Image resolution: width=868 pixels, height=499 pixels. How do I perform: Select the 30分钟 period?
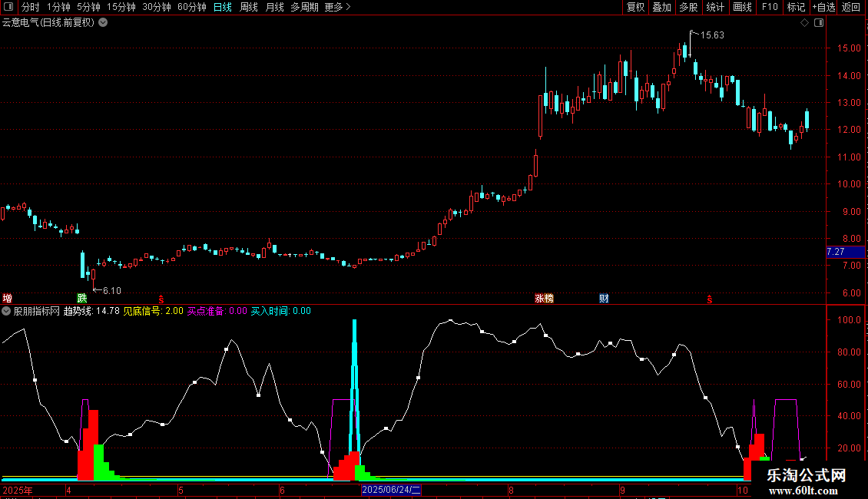(157, 7)
